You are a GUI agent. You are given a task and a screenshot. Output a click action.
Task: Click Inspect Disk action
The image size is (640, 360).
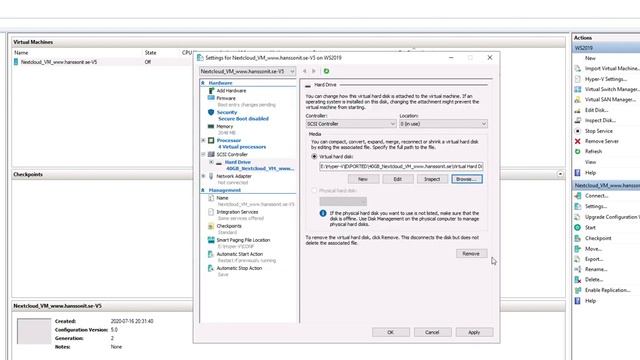[600, 120]
